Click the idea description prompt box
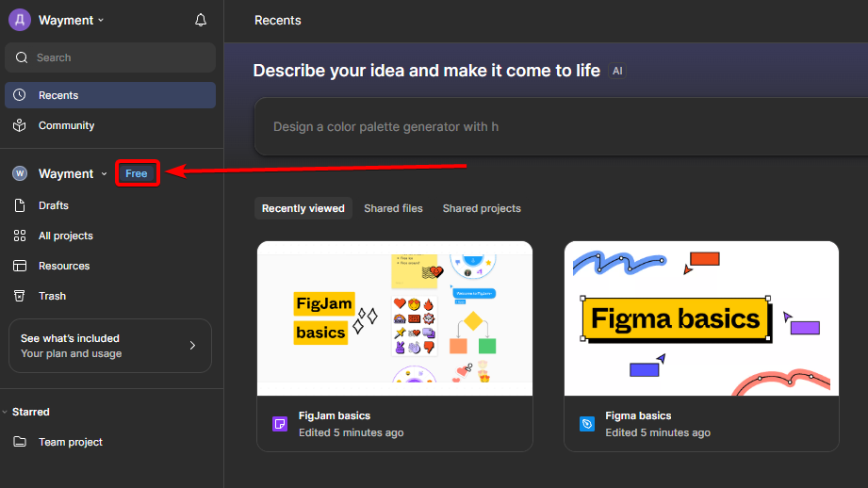 coord(561,126)
